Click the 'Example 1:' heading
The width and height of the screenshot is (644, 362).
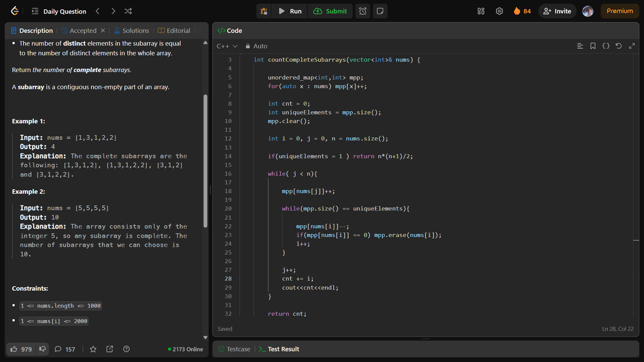28,121
